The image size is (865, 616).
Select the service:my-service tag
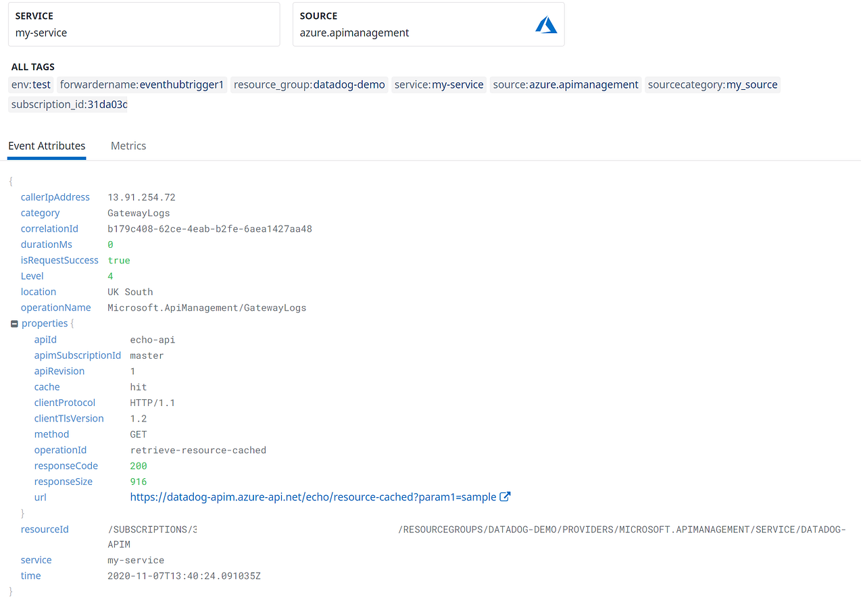point(439,84)
